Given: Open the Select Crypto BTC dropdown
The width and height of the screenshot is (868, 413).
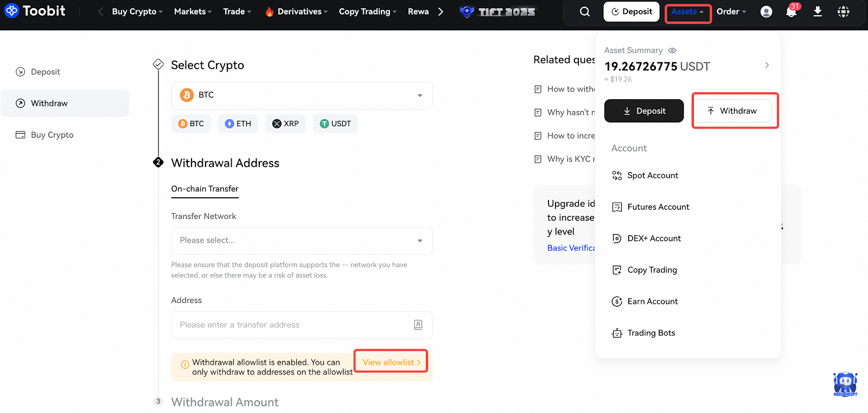Looking at the screenshot, I should (302, 95).
